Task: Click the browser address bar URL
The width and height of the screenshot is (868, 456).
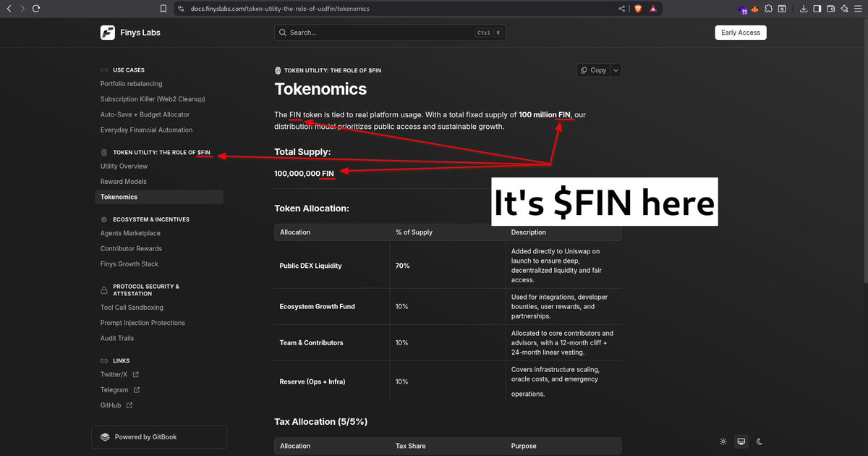Action: tap(279, 9)
